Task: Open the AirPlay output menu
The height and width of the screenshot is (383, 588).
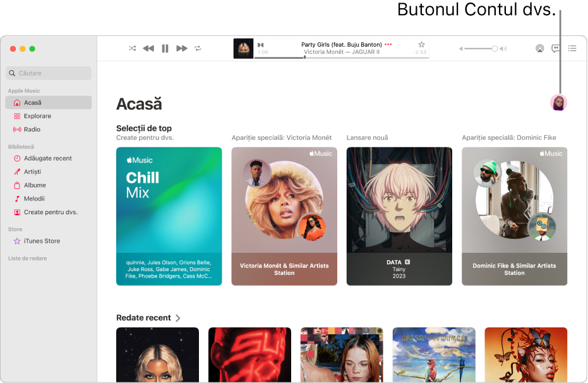Action: (x=539, y=49)
